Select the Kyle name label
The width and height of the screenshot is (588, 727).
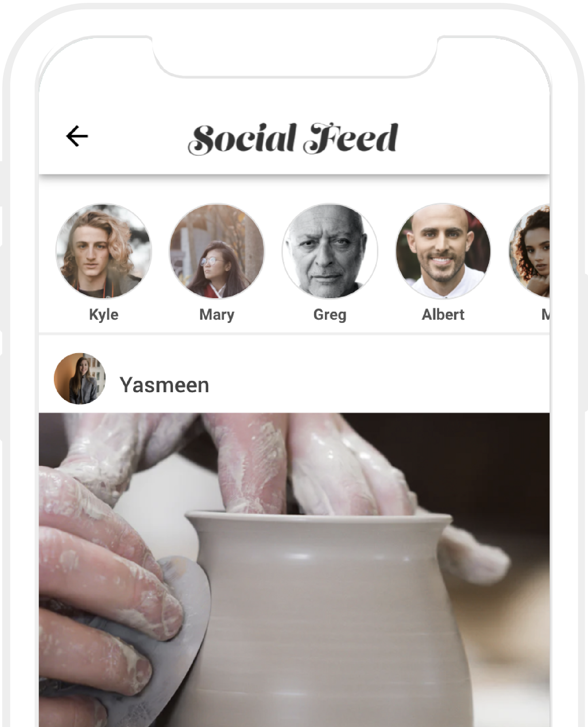point(104,315)
